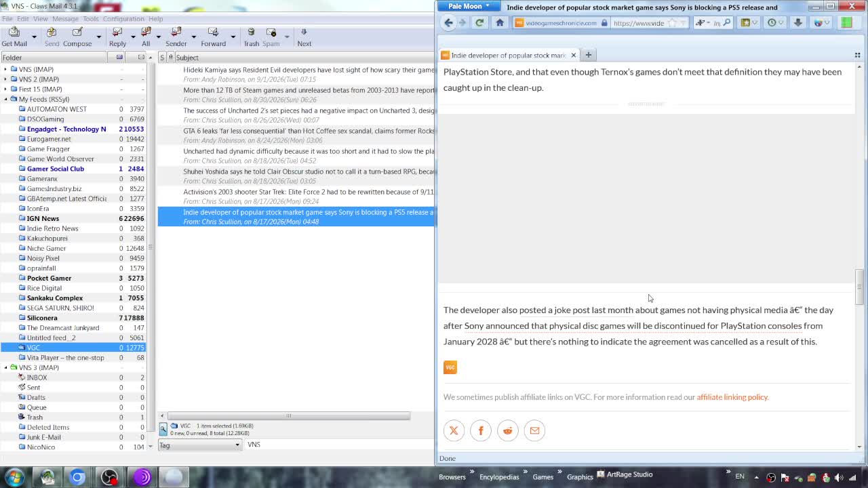Open the Configuration menu
The width and height of the screenshot is (868, 488).
123,18
